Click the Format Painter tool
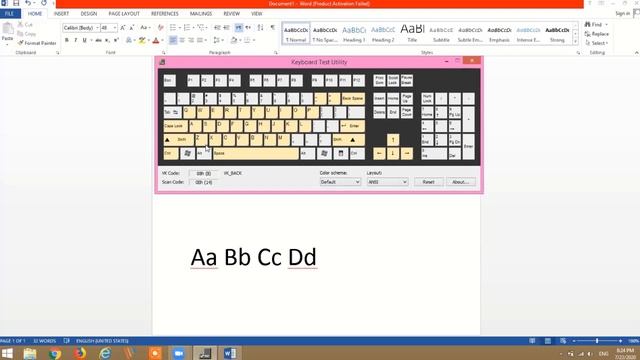 [x=37, y=43]
